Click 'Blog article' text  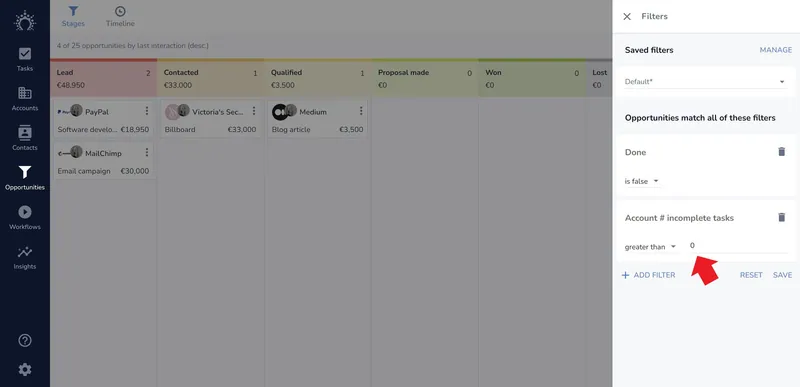[291, 130]
